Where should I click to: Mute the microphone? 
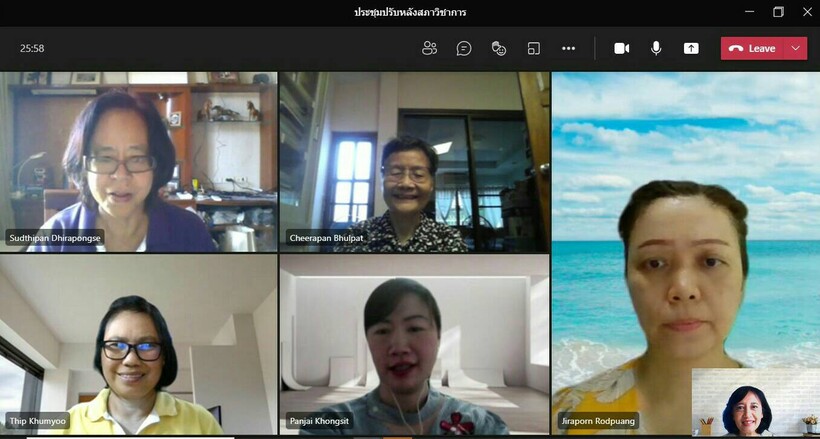tap(656, 48)
